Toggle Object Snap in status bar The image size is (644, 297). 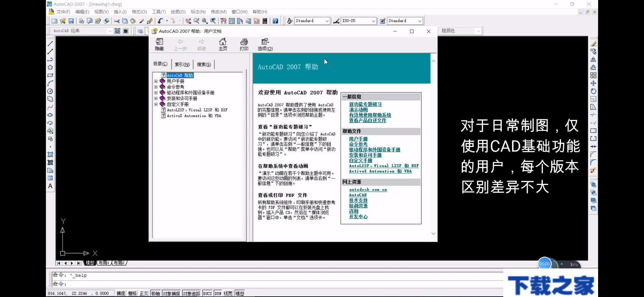click(171, 293)
